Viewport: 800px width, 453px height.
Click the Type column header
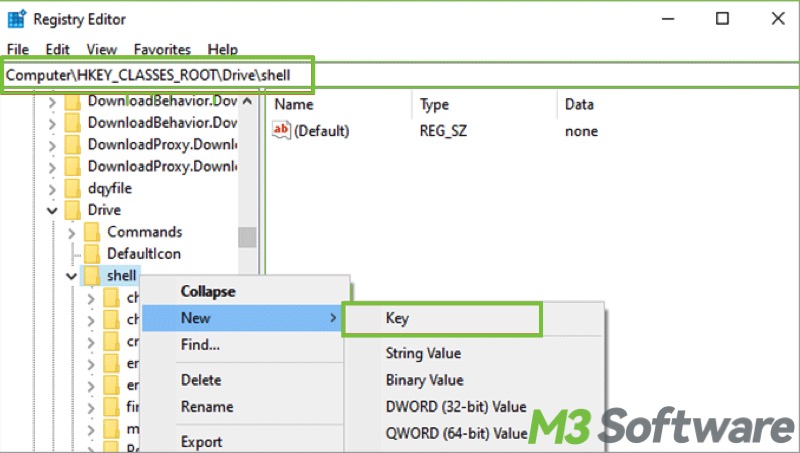(x=435, y=104)
